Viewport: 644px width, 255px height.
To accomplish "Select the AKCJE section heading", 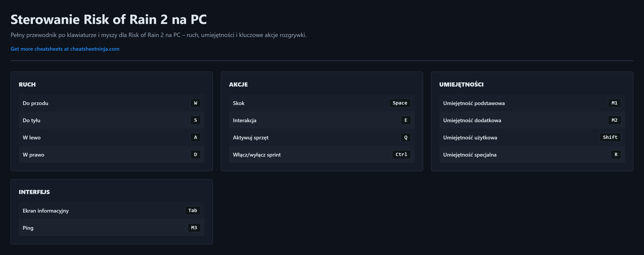I will pos(238,84).
